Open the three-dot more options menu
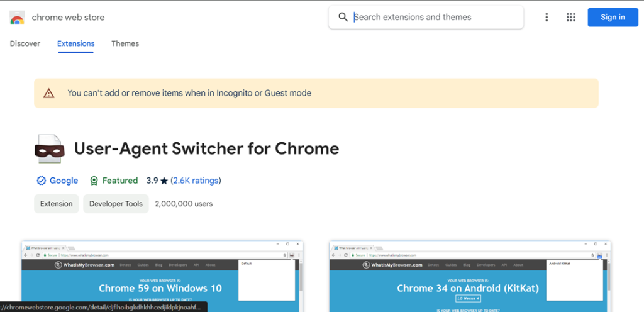Screen dimensions: 644x312 [x=547, y=17]
